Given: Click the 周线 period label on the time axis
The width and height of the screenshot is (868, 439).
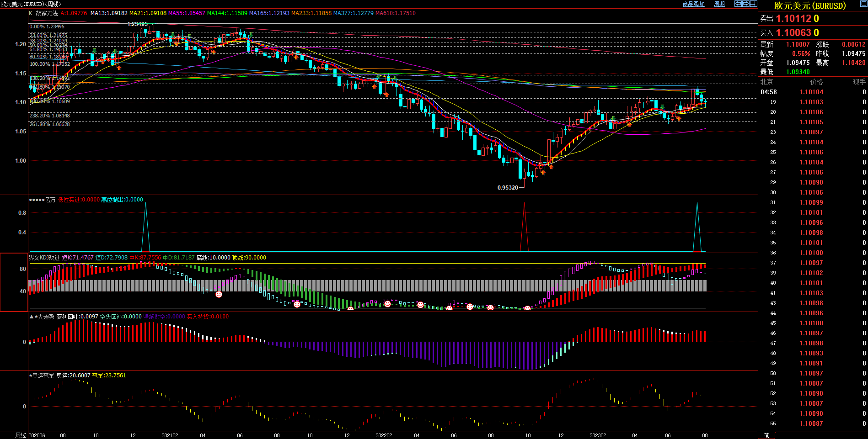Looking at the screenshot, I should point(21,435).
